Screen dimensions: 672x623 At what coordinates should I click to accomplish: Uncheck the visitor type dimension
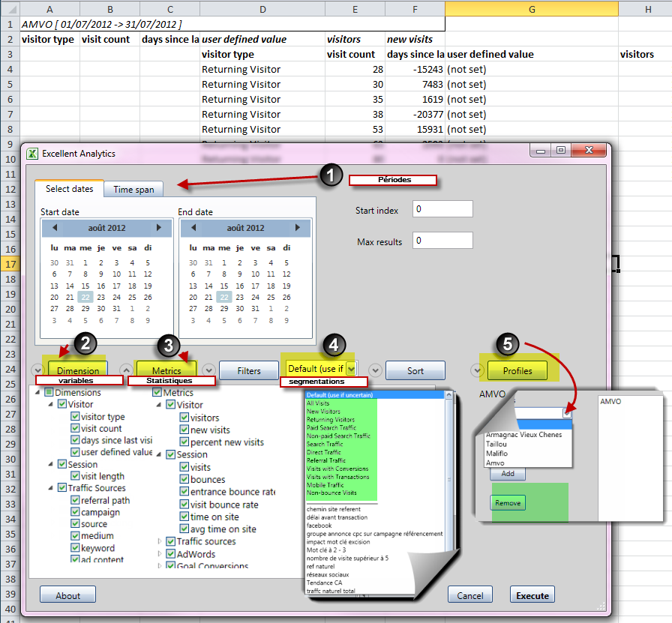75,417
